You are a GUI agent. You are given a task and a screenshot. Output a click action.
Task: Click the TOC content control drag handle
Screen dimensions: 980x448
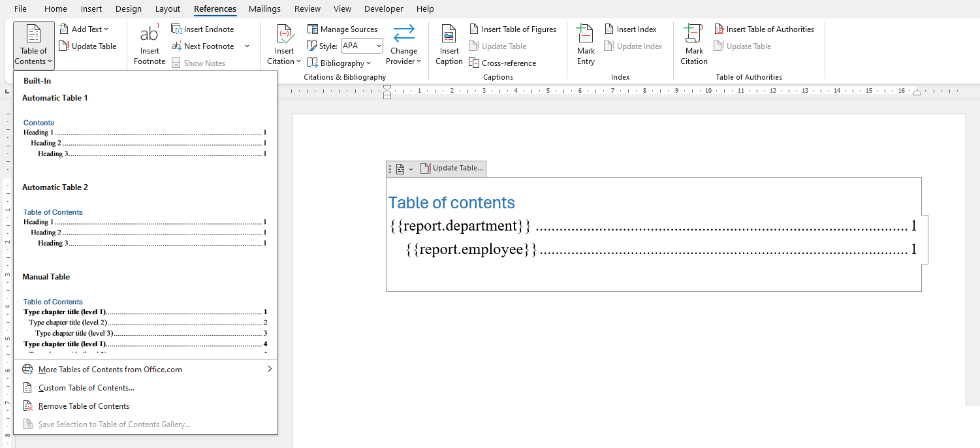(x=390, y=168)
